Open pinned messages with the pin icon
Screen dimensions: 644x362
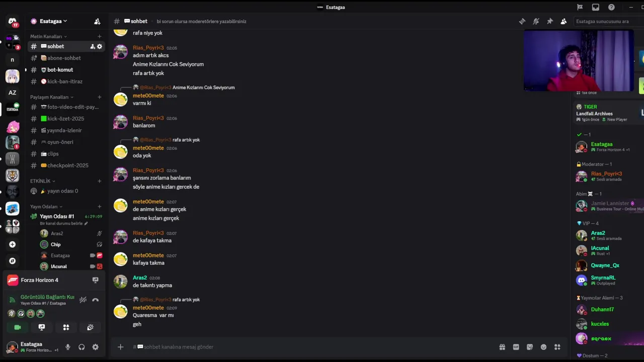click(550, 21)
